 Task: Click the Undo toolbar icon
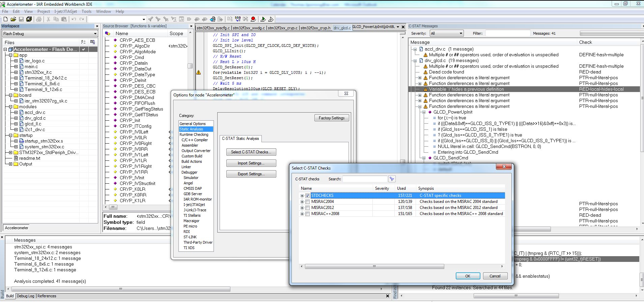(74, 19)
